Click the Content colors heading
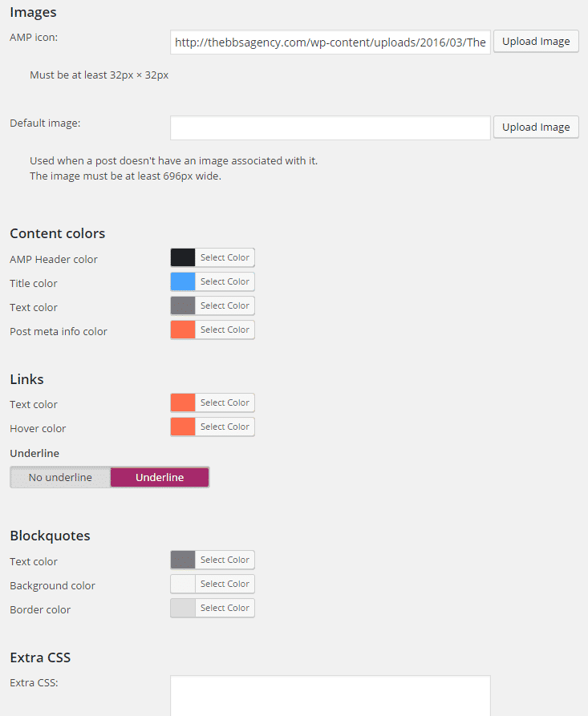This screenshot has height=716, width=588. point(58,233)
